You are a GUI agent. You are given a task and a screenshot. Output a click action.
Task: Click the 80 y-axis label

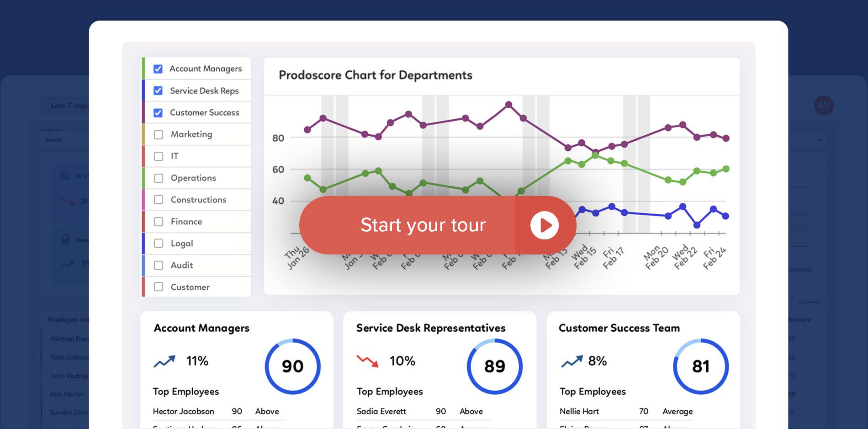278,138
